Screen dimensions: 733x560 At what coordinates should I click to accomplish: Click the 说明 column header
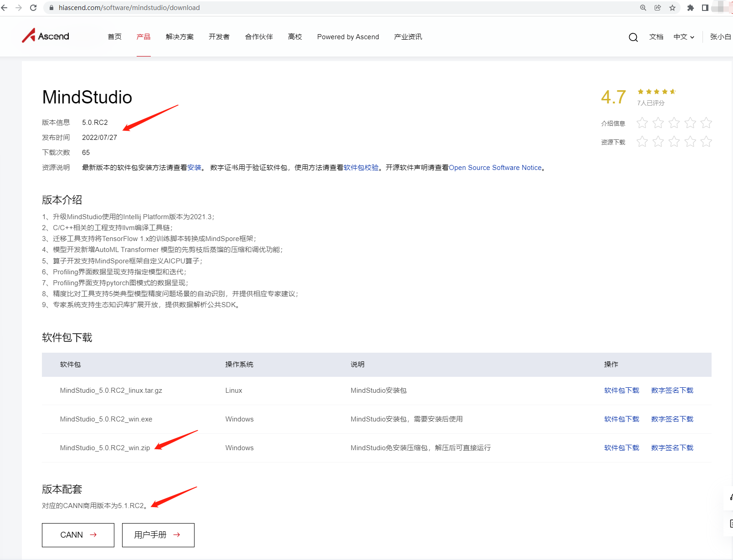pos(358,365)
